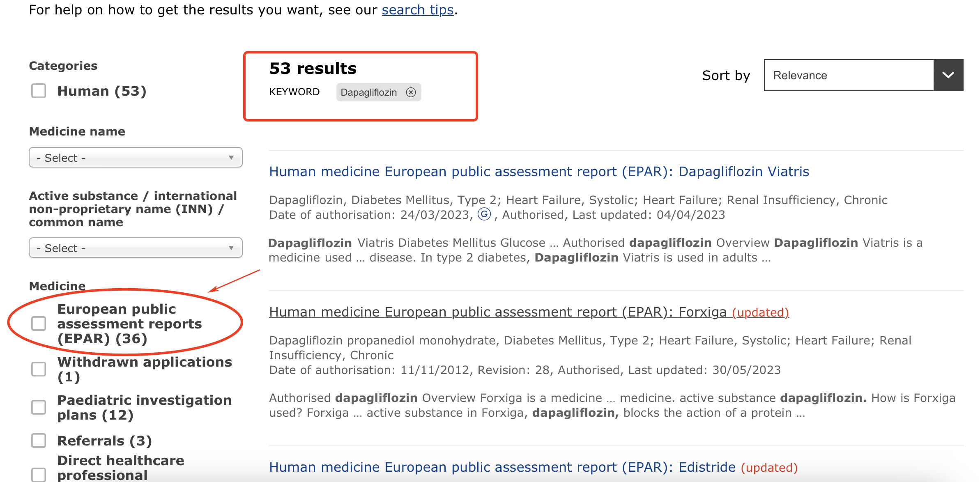Click the Human (53) label text
Viewport: 980px width, 482px height.
click(x=102, y=91)
